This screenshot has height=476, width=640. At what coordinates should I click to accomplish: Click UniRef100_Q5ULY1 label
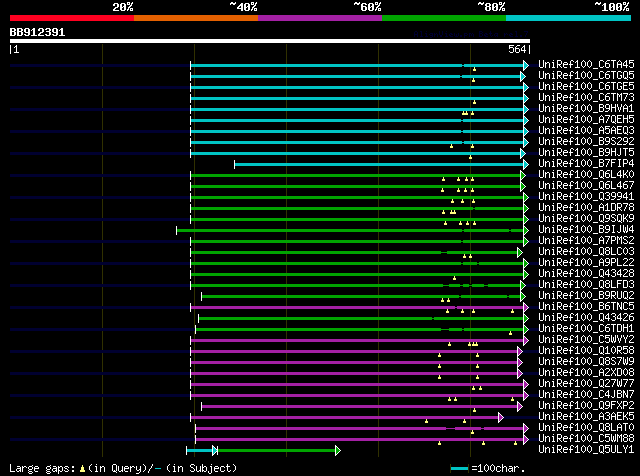pyautogui.click(x=586, y=450)
